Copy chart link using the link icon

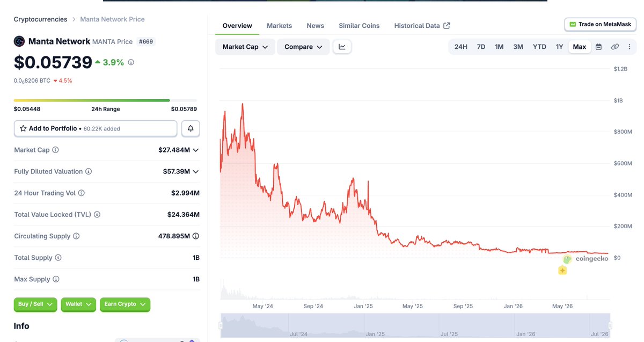[615, 47]
